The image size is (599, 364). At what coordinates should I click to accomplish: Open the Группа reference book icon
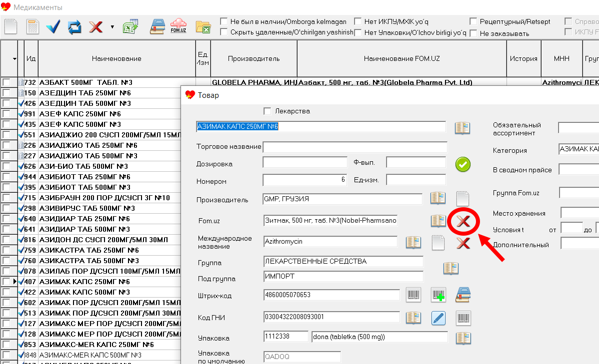(x=451, y=268)
